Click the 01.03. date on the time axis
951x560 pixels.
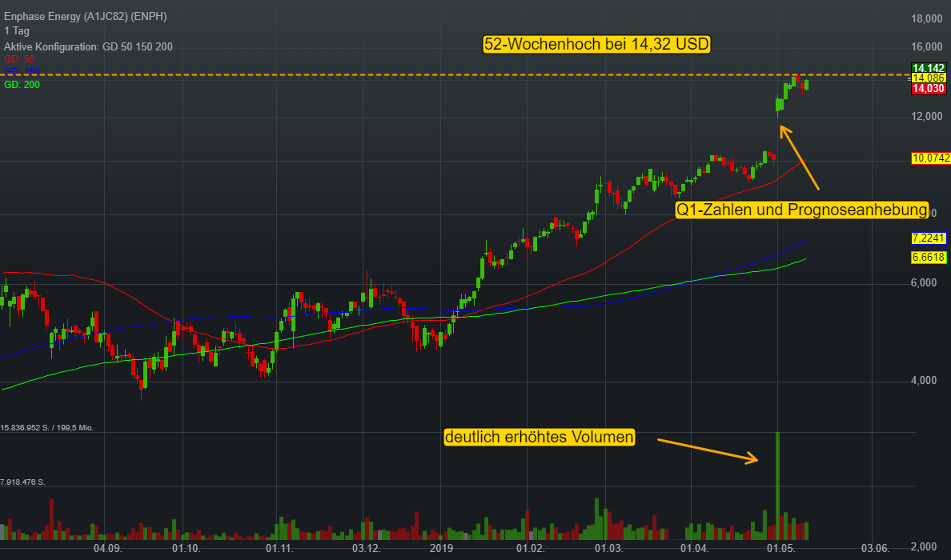pyautogui.click(x=608, y=549)
